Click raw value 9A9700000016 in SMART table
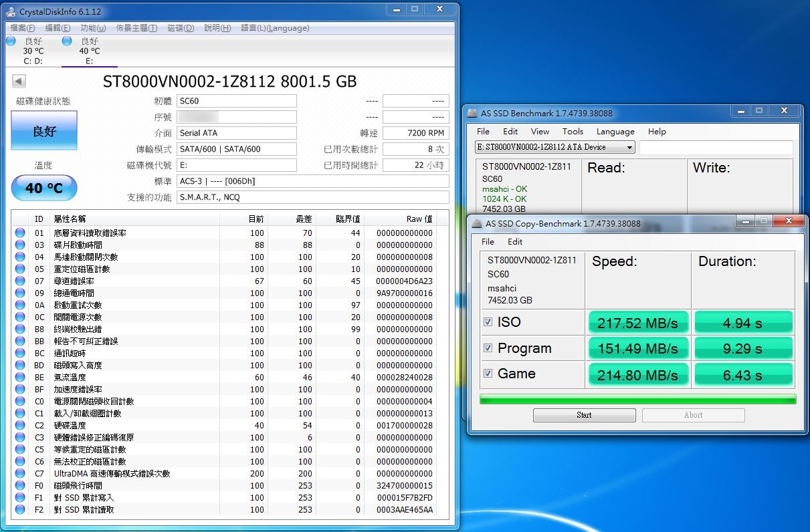The image size is (810, 532). point(404,293)
